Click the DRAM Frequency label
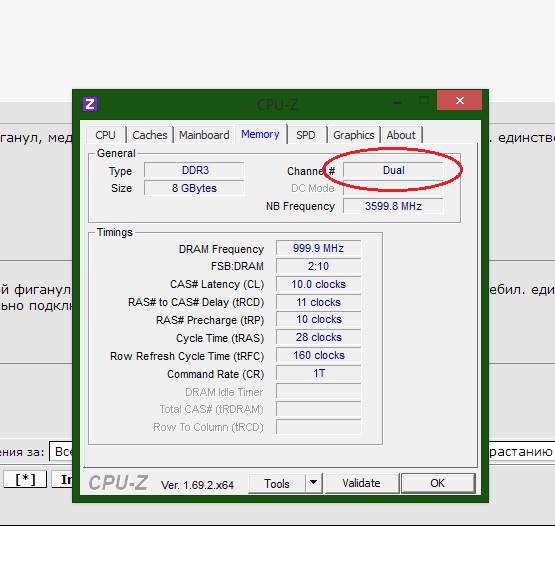 point(221,249)
